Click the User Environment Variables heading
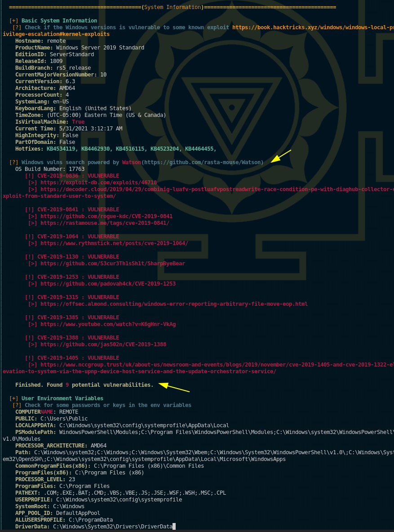Image resolution: width=394 pixels, height=532 pixels. [62, 398]
